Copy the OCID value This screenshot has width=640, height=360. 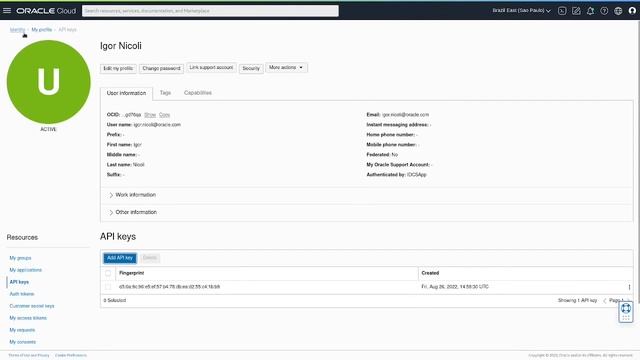[x=164, y=115]
